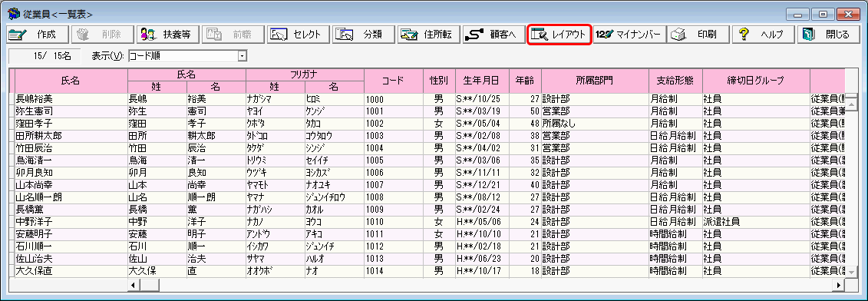Click the 削除 (delete) toolbar button
Screen dimensions: 868x301
pyautogui.click(x=102, y=35)
